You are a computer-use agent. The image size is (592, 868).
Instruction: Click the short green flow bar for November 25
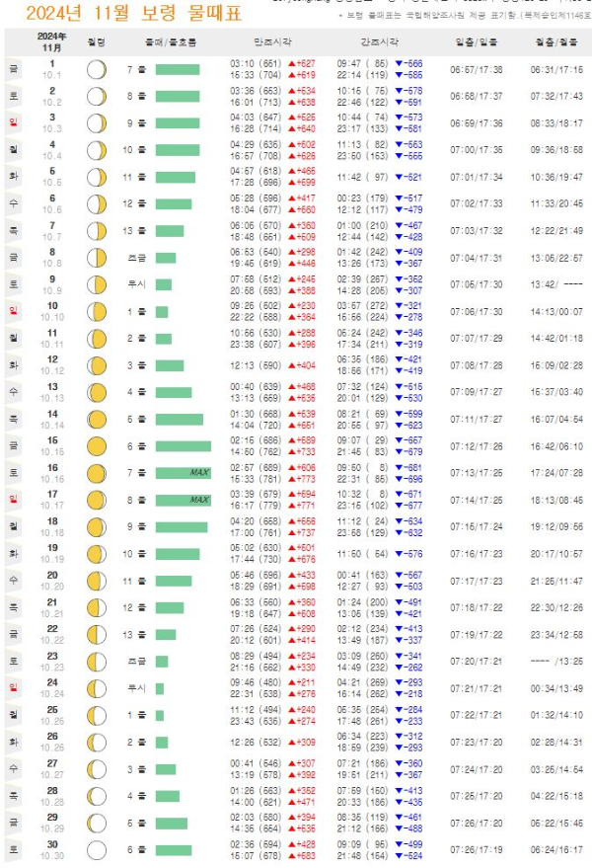[159, 715]
